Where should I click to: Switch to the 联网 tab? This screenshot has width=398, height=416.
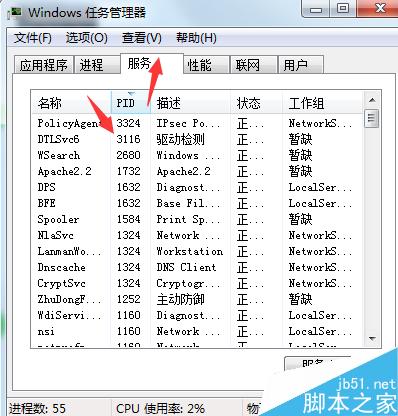tap(254, 65)
